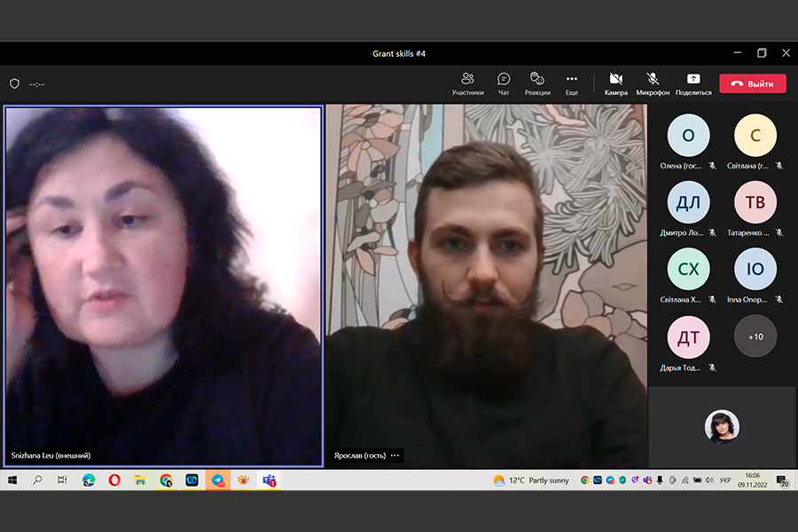Click the Chrome icon in system tray
This screenshot has width=798, height=532.
[x=585, y=480]
